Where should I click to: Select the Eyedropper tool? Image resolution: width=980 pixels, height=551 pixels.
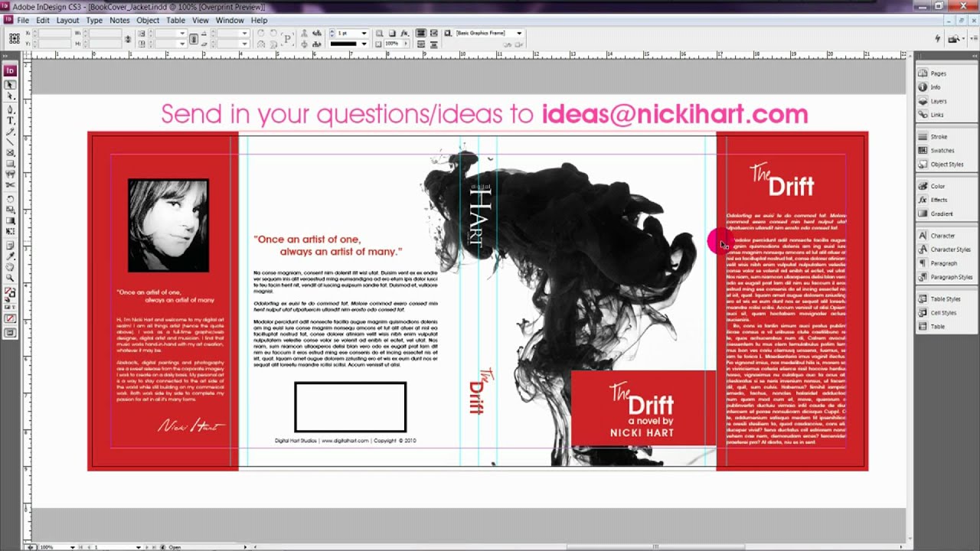(x=11, y=255)
